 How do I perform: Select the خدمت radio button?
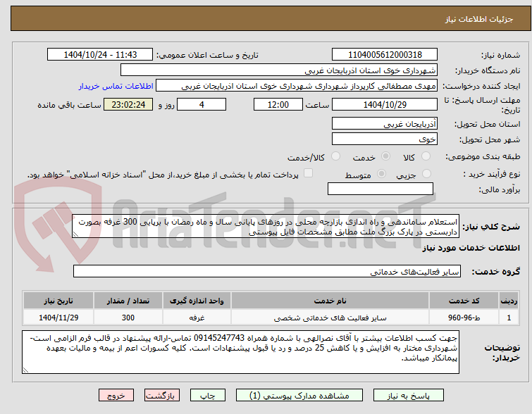pyautogui.click(x=385, y=156)
